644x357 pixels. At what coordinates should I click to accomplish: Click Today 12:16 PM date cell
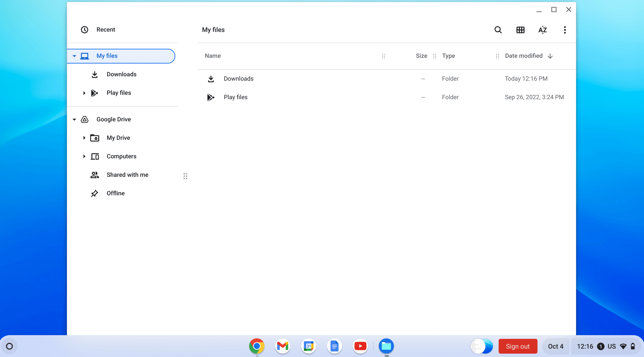coord(526,79)
